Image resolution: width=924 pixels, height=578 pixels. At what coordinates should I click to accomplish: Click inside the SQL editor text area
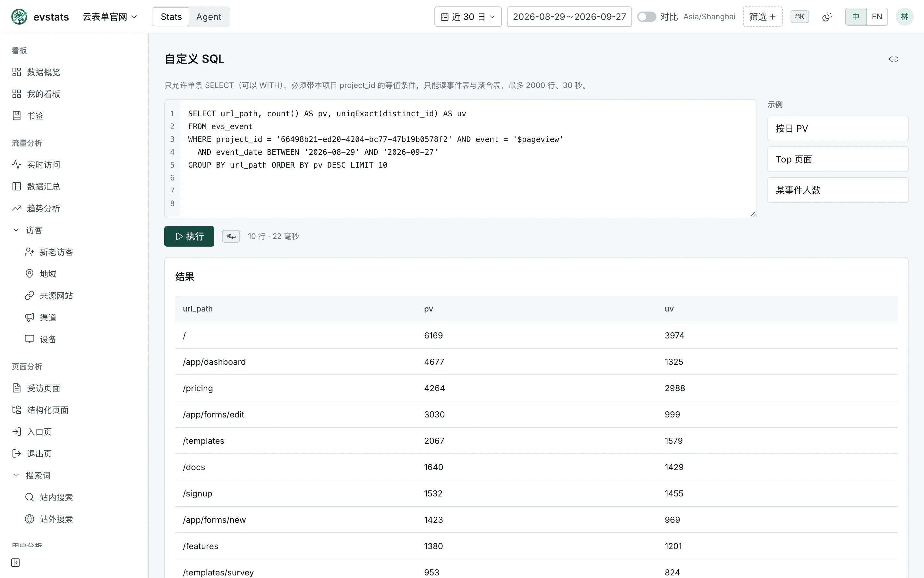click(x=468, y=159)
